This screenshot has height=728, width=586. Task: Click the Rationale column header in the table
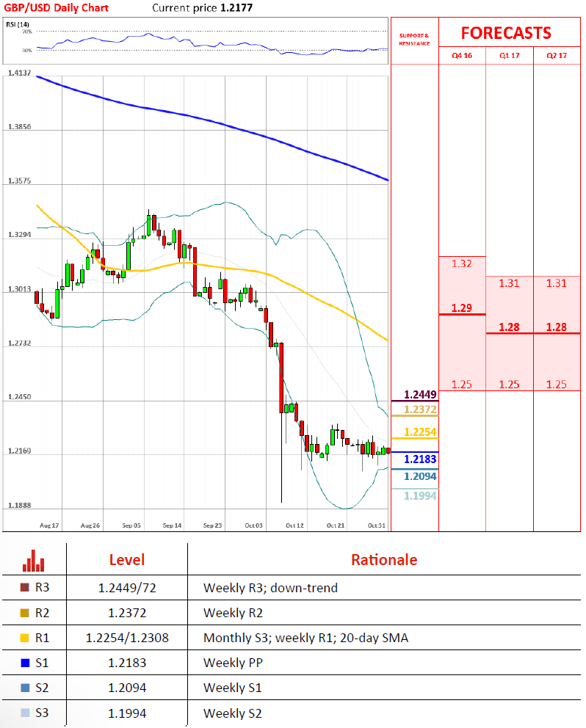click(x=384, y=560)
